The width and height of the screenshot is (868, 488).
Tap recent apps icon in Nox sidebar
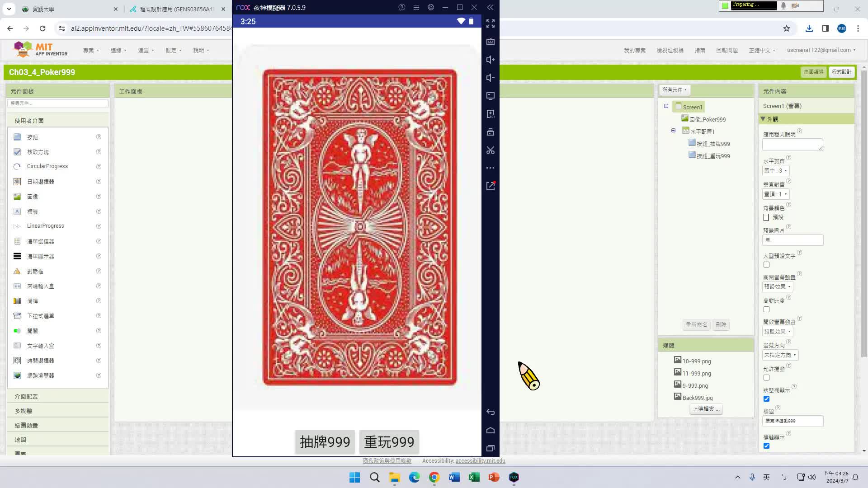pyautogui.click(x=491, y=448)
